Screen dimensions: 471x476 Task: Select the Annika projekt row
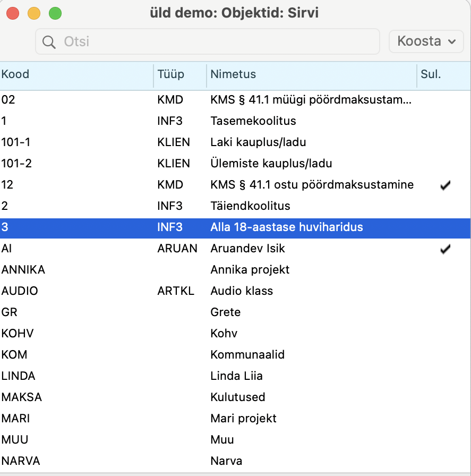point(236,269)
